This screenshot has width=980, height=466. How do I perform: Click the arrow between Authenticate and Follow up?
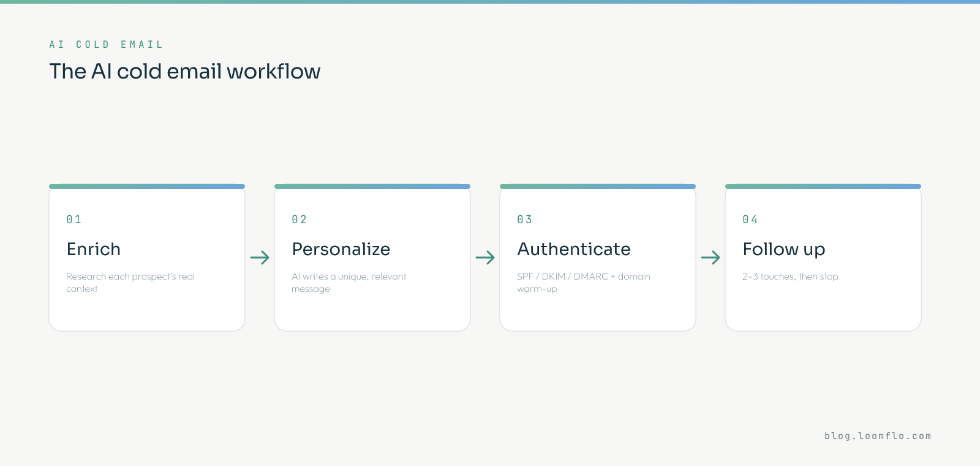[x=710, y=258]
